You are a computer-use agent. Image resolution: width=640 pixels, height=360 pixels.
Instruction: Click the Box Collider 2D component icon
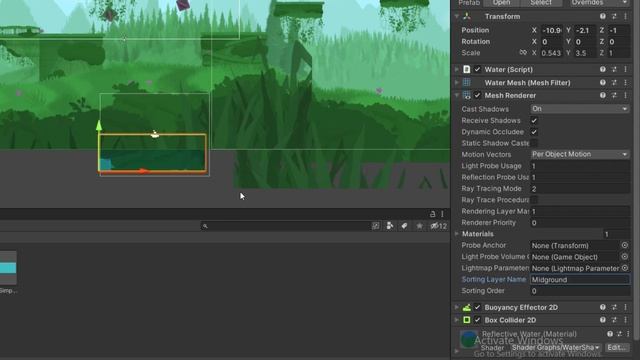tap(467, 320)
